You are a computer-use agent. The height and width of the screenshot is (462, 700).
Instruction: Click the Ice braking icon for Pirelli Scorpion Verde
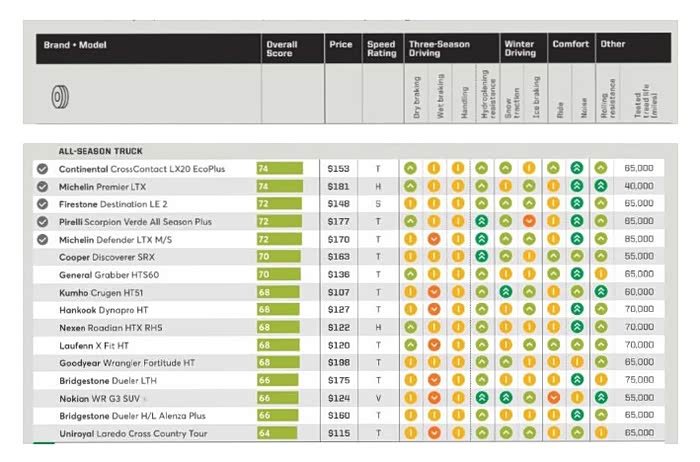click(529, 221)
